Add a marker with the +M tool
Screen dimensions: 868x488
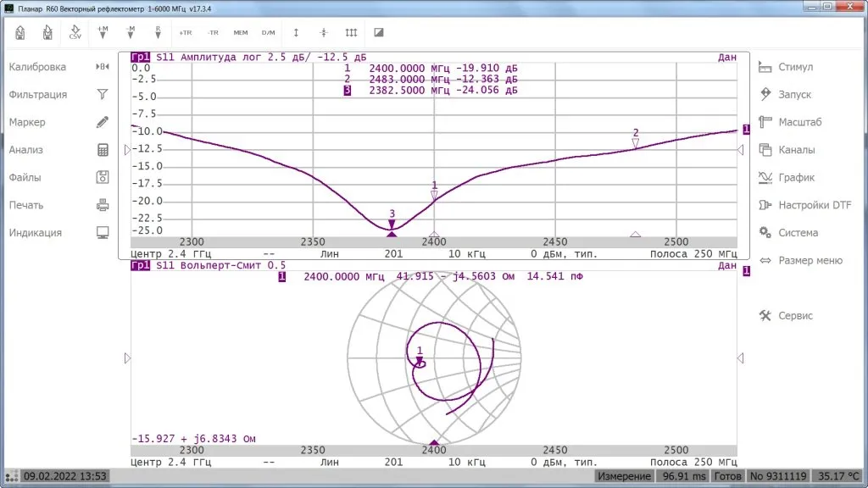103,33
